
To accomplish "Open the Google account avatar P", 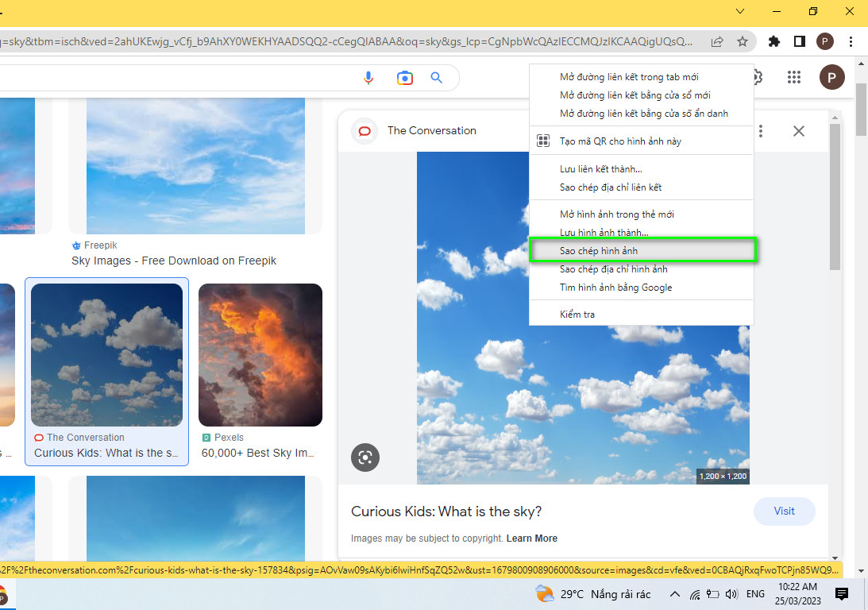I will coord(831,78).
